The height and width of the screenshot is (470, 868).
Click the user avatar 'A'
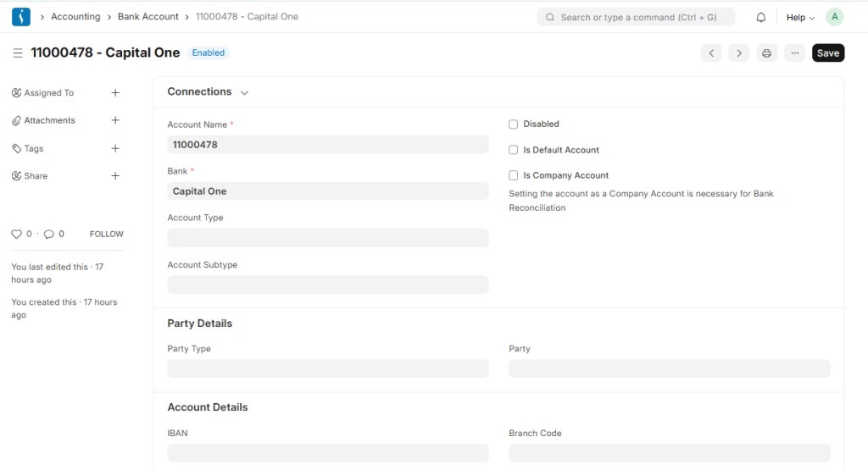click(834, 17)
